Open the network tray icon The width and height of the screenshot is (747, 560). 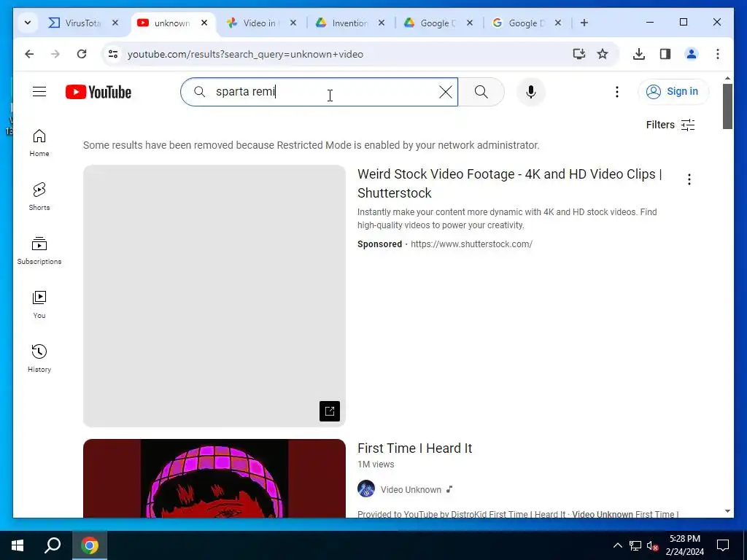coord(635,545)
